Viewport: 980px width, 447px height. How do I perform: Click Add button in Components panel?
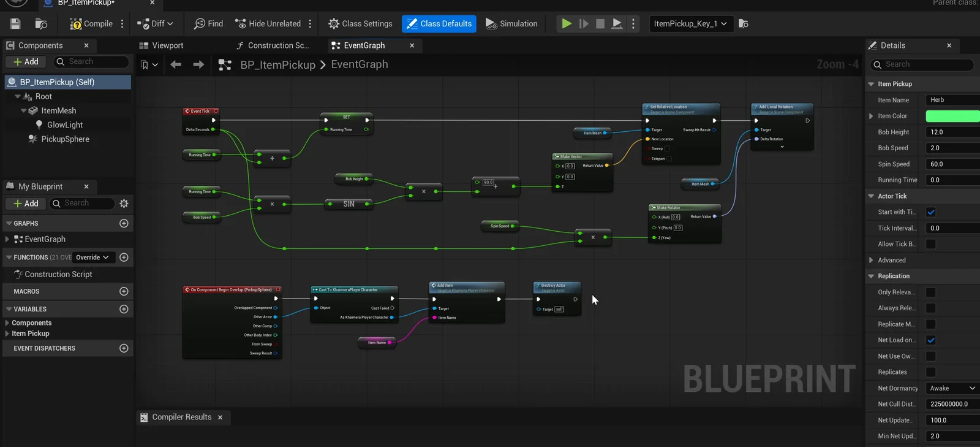[26, 62]
